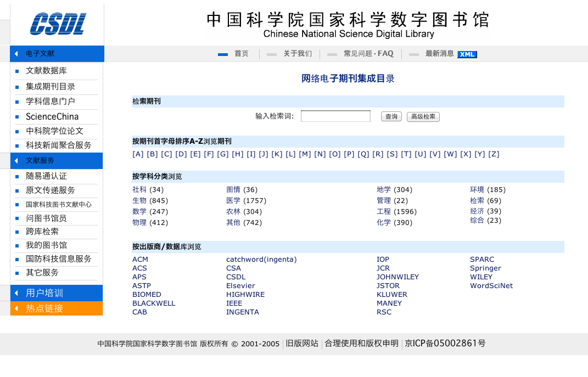Open the Springer publisher listing
Screen dimensions: 588x377
[x=485, y=268]
